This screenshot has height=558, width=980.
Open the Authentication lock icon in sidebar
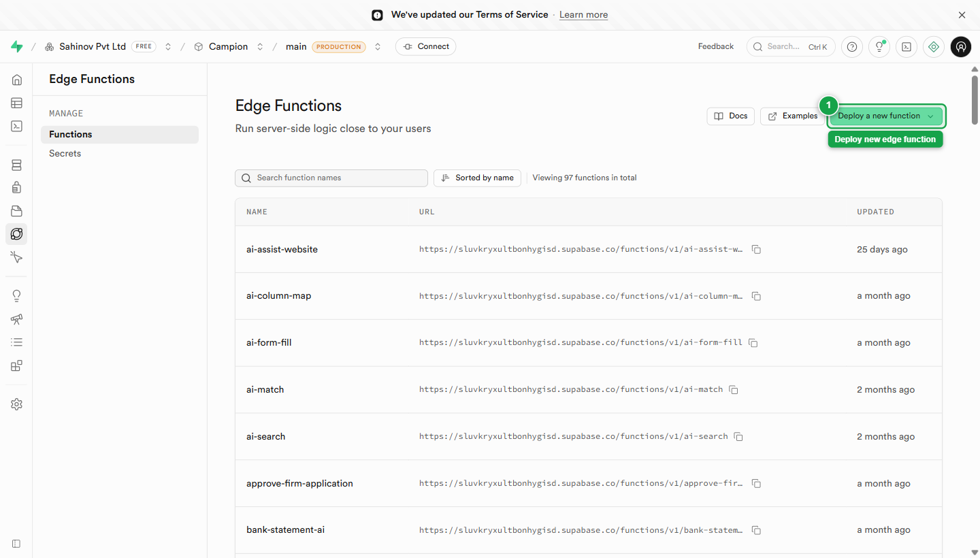(x=16, y=188)
